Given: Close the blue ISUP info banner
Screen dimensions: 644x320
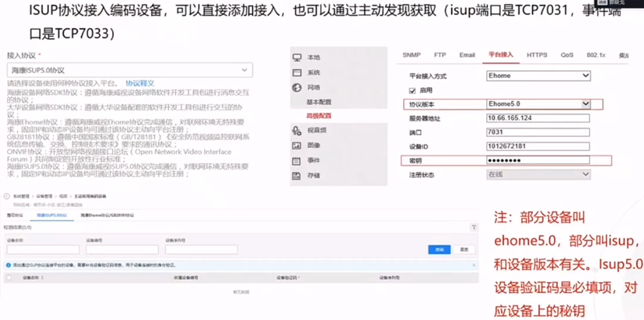Looking at the screenshot, I should tap(474, 265).
